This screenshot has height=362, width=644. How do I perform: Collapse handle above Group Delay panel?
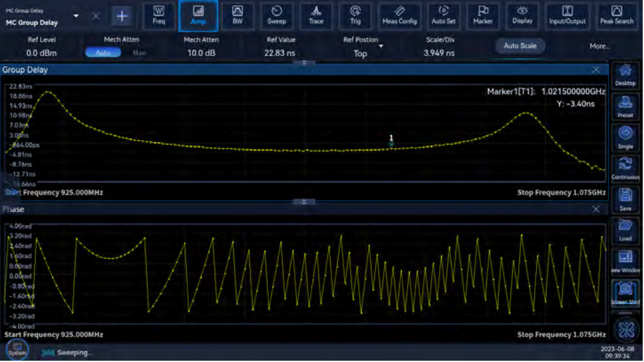304,63
